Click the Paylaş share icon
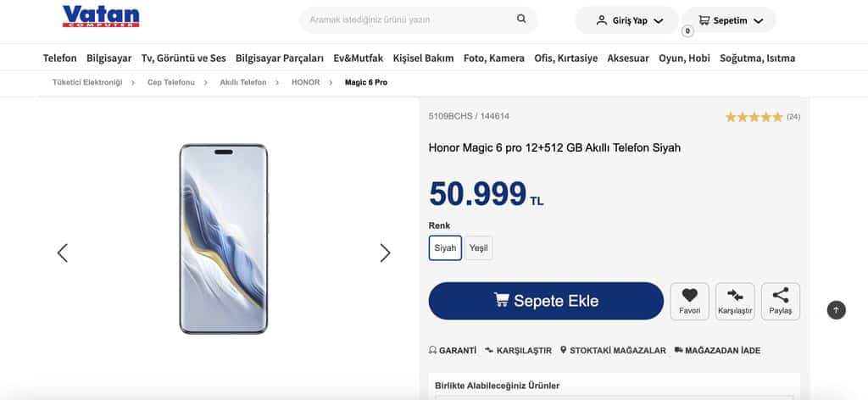Viewport: 868px width, 400px height. tap(781, 296)
